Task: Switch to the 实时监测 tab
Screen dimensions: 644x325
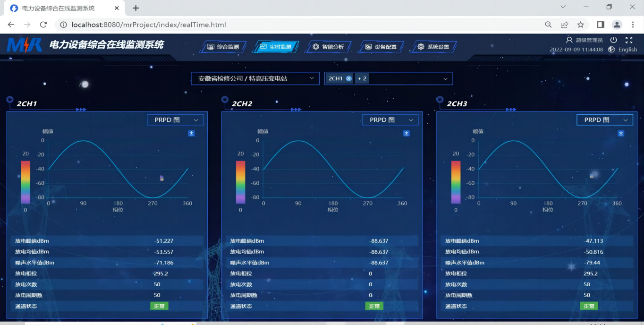Action: coord(275,47)
